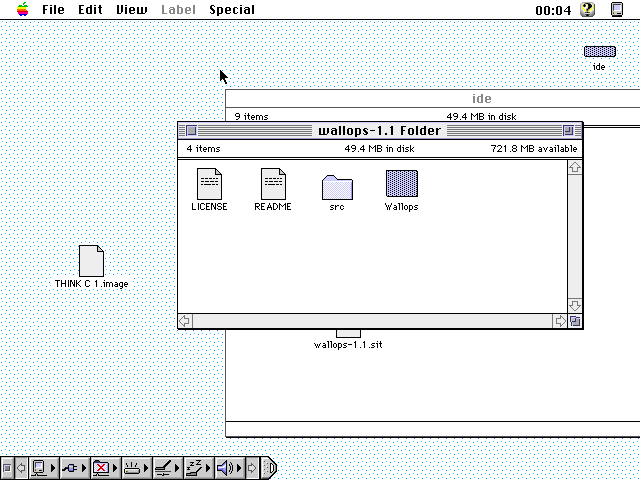The height and width of the screenshot is (480, 640).
Task: Open the src folder
Action: (337, 186)
